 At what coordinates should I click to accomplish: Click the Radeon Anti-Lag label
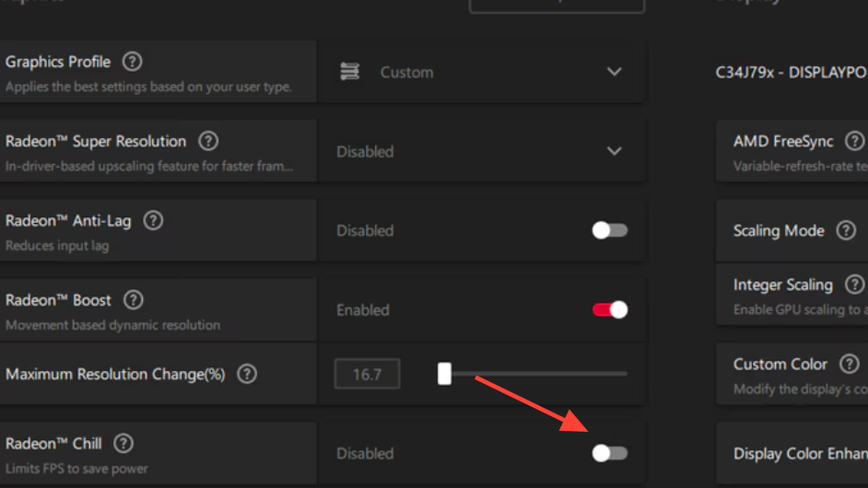pos(68,221)
